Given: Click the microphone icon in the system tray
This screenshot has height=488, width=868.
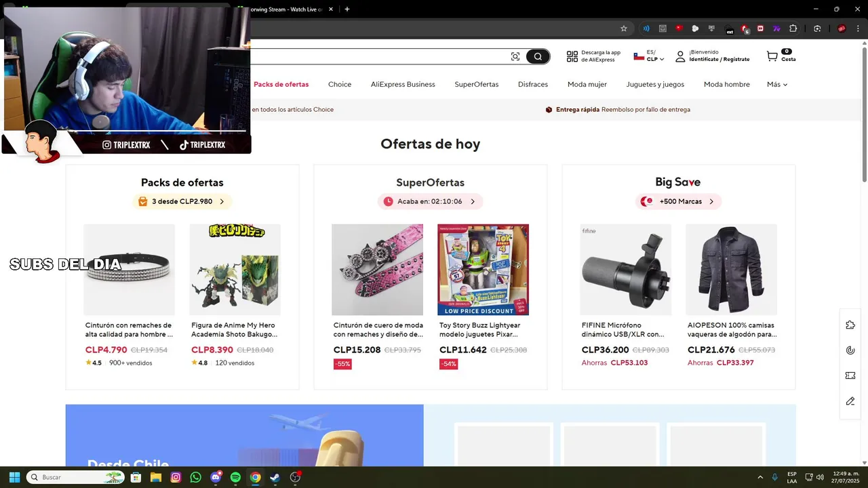Looking at the screenshot, I should 775,477.
